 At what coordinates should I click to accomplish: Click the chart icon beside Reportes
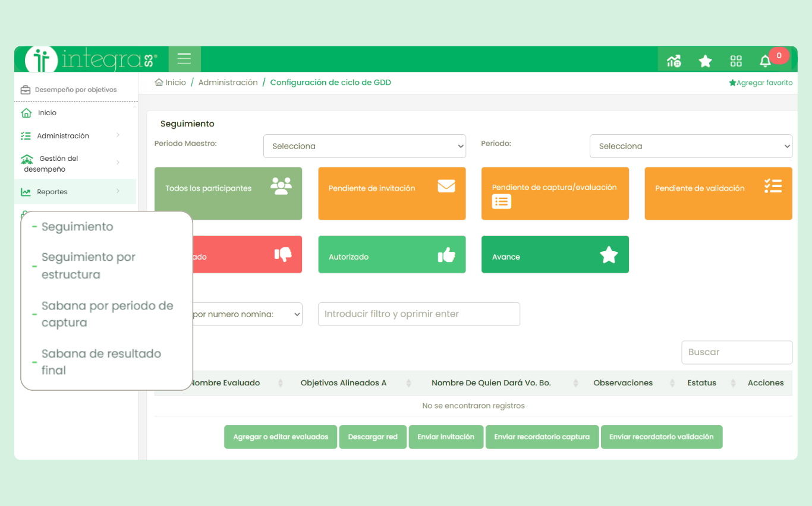click(x=26, y=192)
